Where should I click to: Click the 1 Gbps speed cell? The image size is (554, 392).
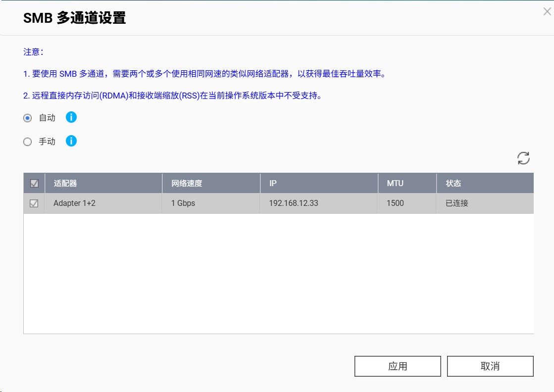pyautogui.click(x=210, y=203)
